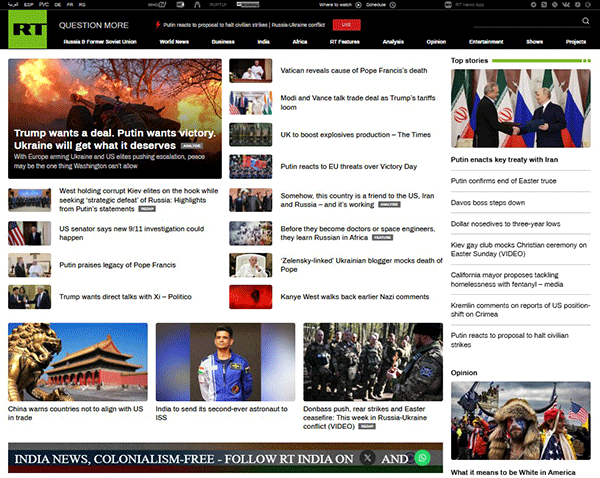The height and width of the screenshot is (478, 600).
Task: Click the Chinese temple lion statue image
Action: click(78, 362)
